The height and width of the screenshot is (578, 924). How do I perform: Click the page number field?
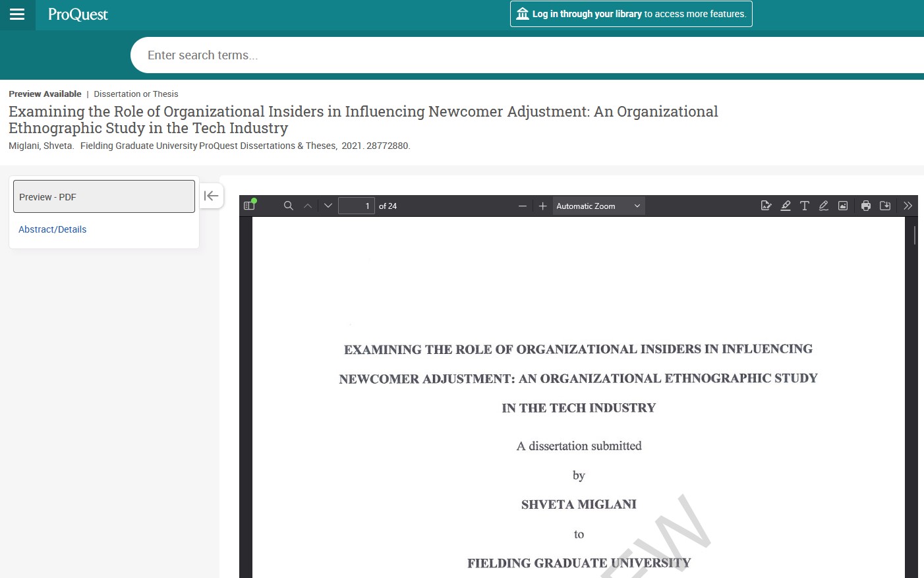click(357, 206)
